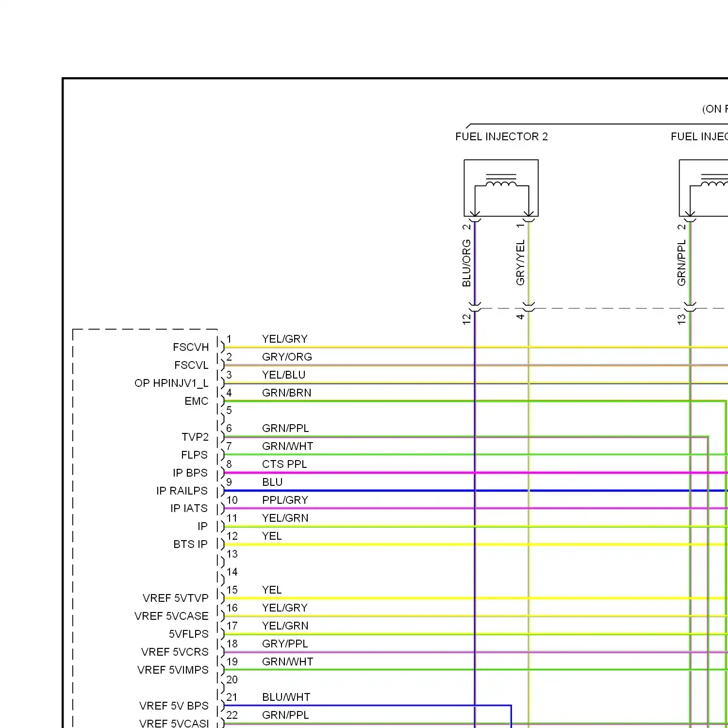Select YEL/GRY wire label at pin 16

(285, 608)
